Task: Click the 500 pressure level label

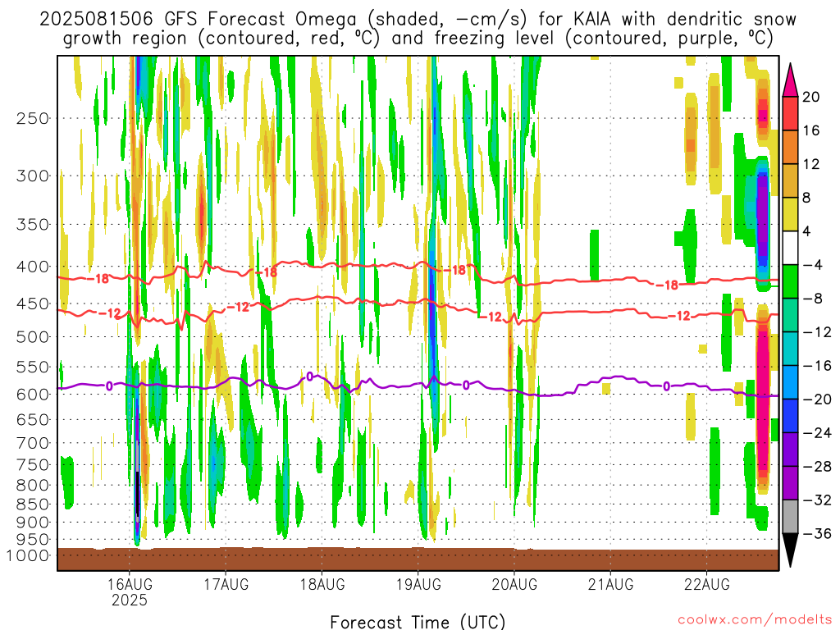Action: pyautogui.click(x=33, y=337)
